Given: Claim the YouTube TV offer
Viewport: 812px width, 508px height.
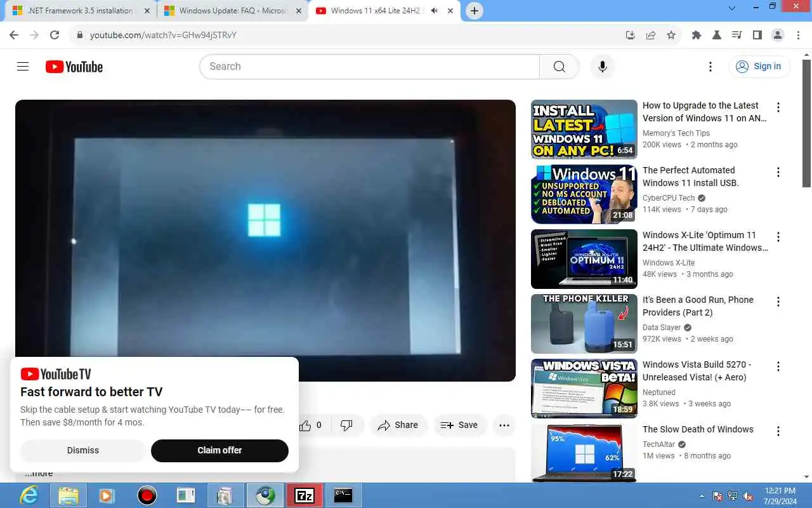Looking at the screenshot, I should click(219, 450).
